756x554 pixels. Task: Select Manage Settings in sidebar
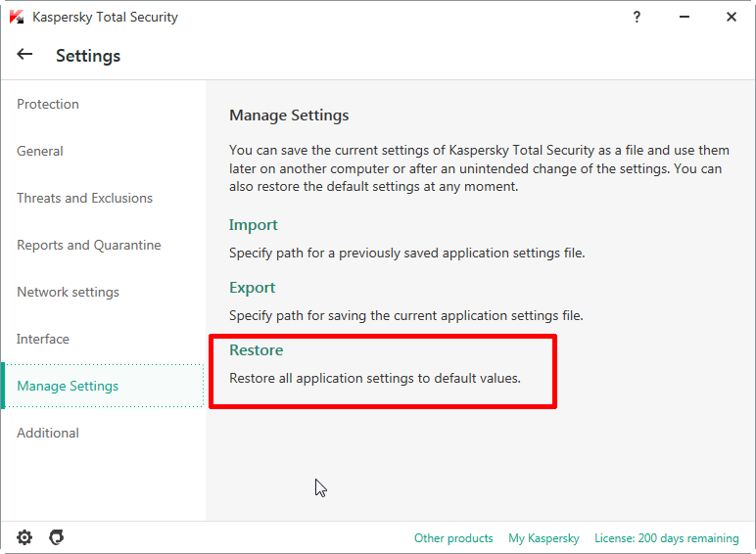tap(68, 386)
